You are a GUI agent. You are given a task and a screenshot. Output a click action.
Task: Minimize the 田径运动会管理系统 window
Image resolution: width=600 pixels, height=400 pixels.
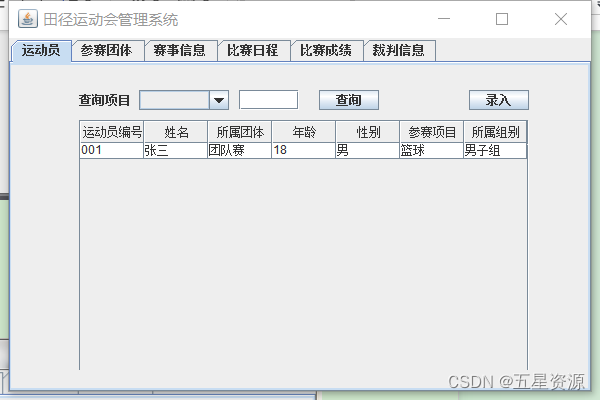pos(444,19)
